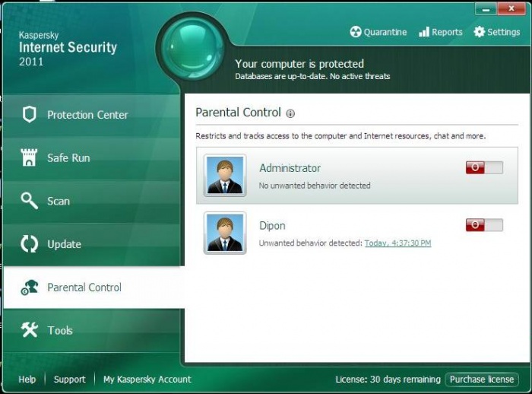Open Quarantine from the top bar
Viewport: 532px width, 394px height.
pos(378,32)
